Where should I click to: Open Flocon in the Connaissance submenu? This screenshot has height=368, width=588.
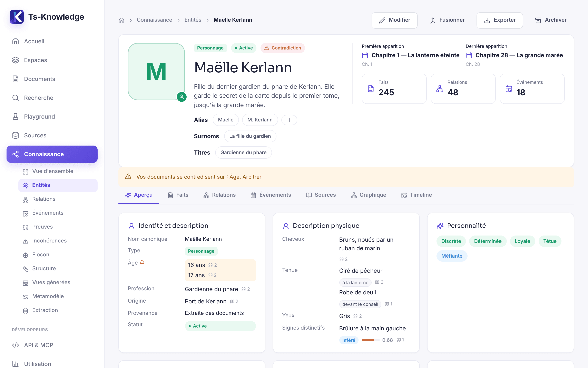pyautogui.click(x=58, y=255)
